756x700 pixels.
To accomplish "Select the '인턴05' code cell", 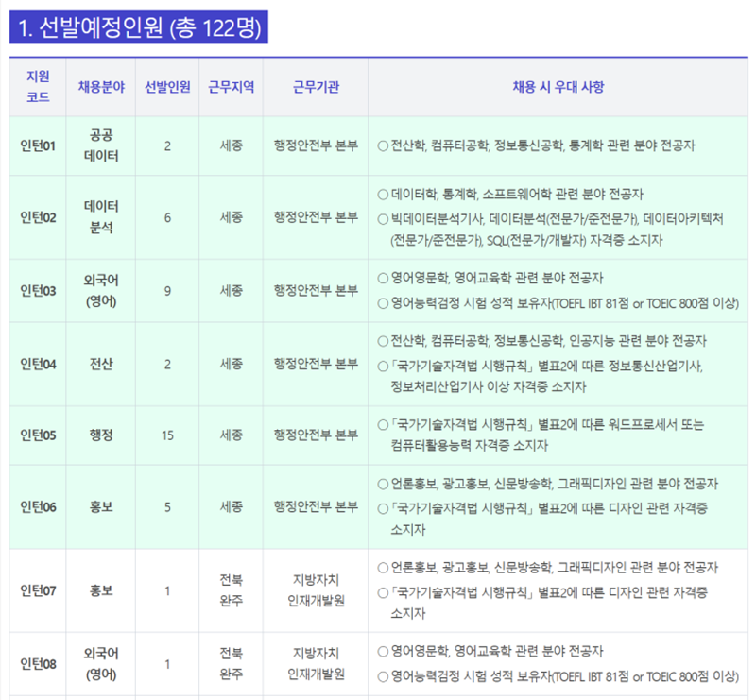I will pyautogui.click(x=38, y=435).
